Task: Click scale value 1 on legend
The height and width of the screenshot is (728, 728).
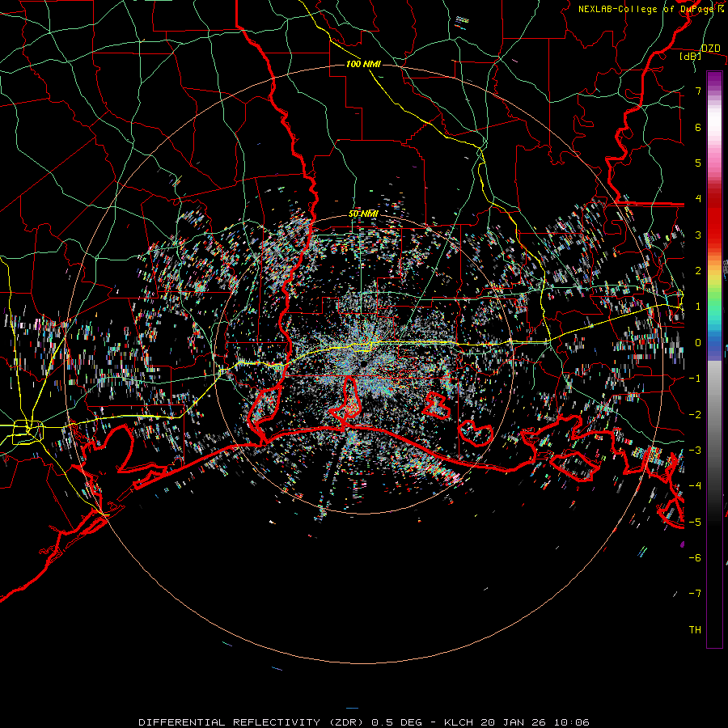Action: 698,307
